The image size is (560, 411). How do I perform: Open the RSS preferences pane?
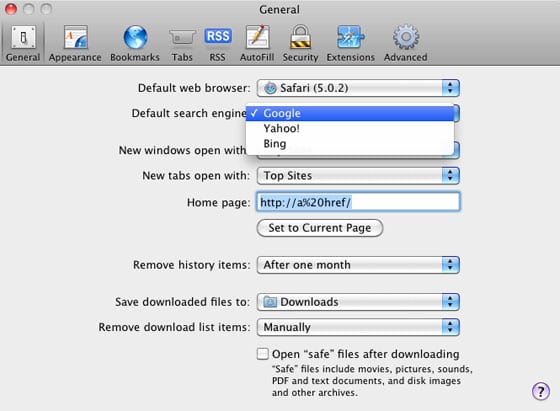click(218, 43)
